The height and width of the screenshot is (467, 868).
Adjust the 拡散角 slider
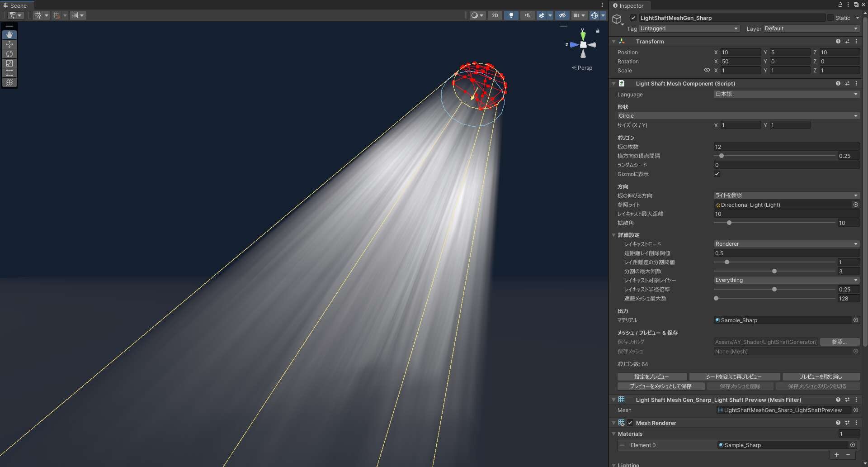click(x=729, y=223)
